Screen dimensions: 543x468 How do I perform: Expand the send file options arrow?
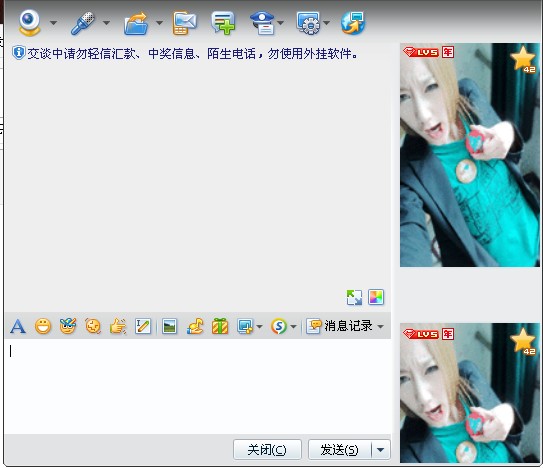click(159, 23)
